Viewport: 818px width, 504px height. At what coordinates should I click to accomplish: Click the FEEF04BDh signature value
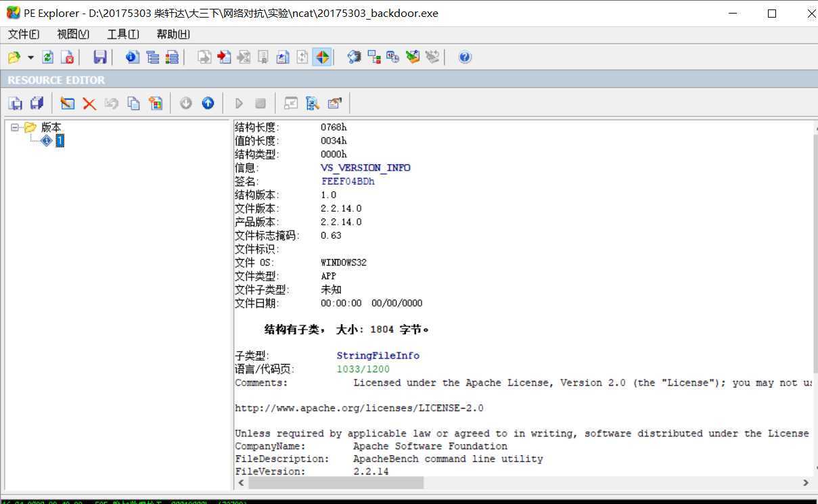click(x=348, y=181)
